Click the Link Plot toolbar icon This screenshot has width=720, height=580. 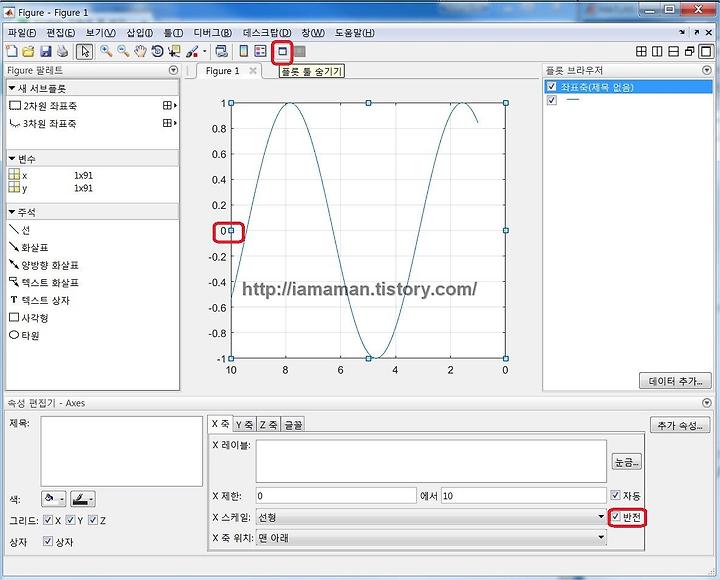(222, 51)
